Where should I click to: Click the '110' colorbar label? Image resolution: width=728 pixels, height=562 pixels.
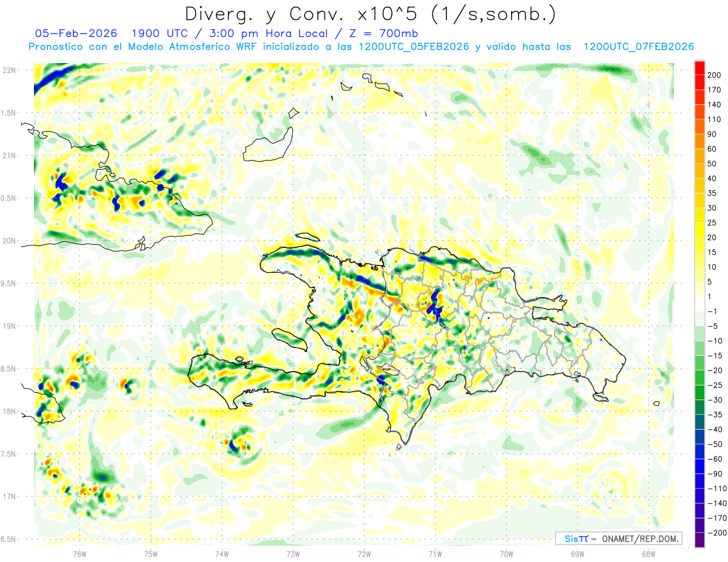(x=714, y=119)
